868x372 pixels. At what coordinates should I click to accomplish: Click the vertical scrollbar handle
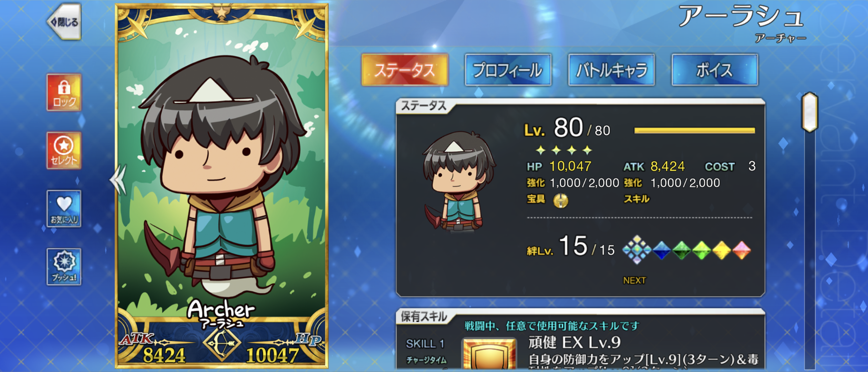click(810, 112)
